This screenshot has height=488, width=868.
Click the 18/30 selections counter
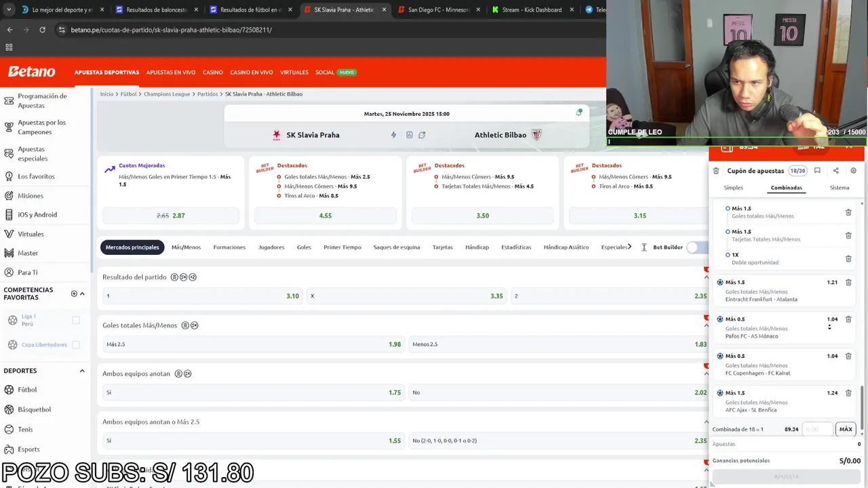[797, 171]
